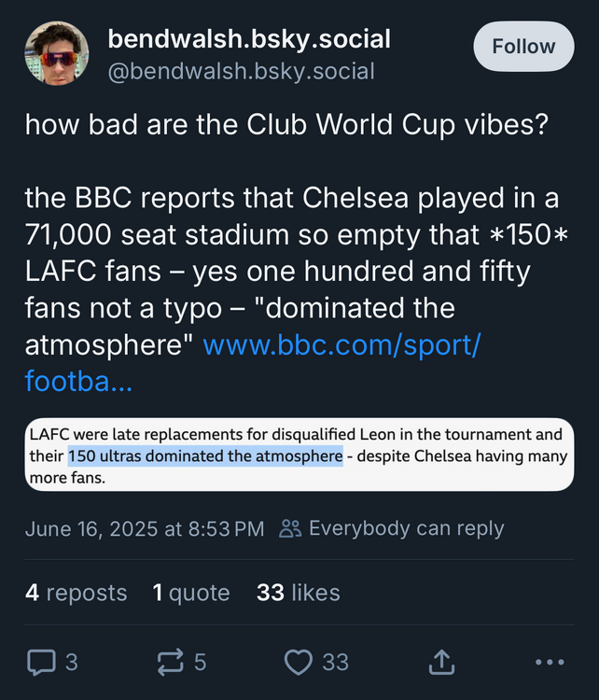This screenshot has width=599, height=700.
Task: Enlarge the BBC article excerpt image
Action: 299,456
